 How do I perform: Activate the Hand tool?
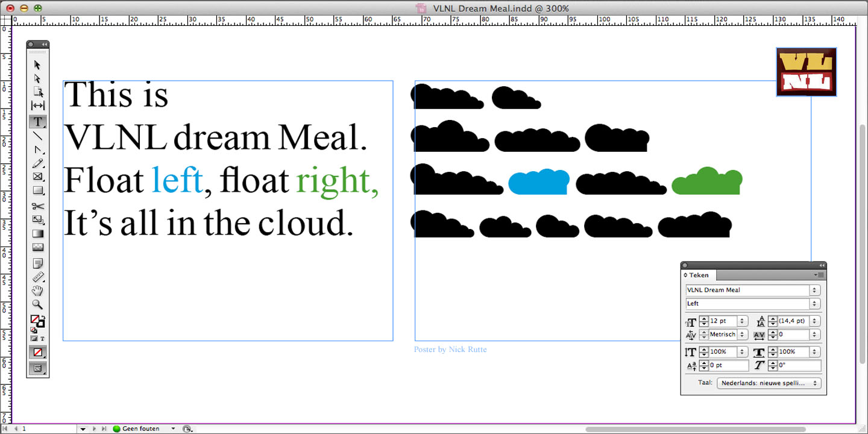pos(37,291)
